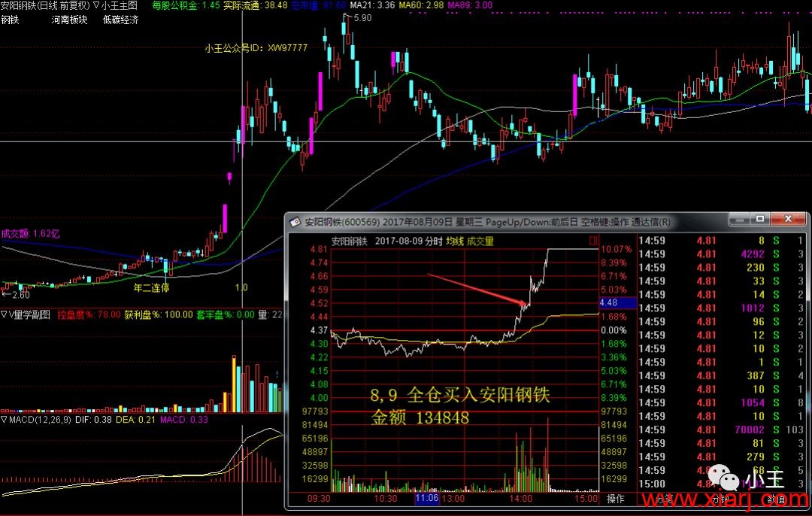
Task: Click the 年二连停 marker label
Action: point(151,287)
